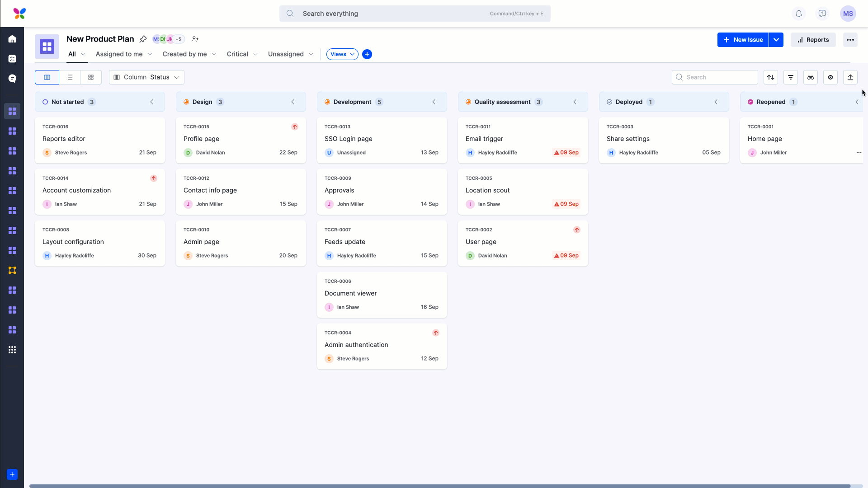Select the Critical tab
The height and width of the screenshot is (488, 868).
pos(237,54)
